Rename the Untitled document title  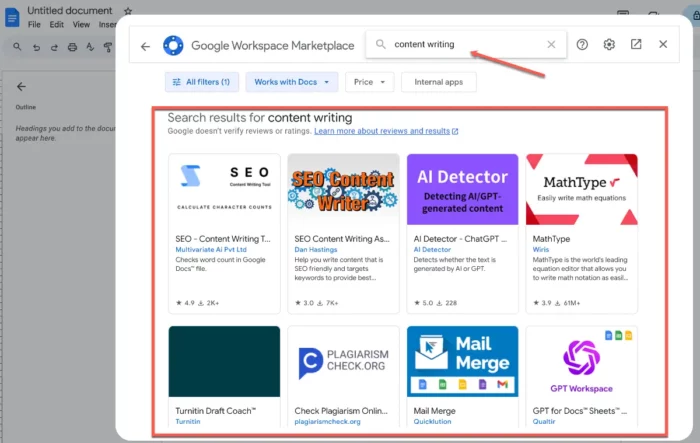coord(70,10)
